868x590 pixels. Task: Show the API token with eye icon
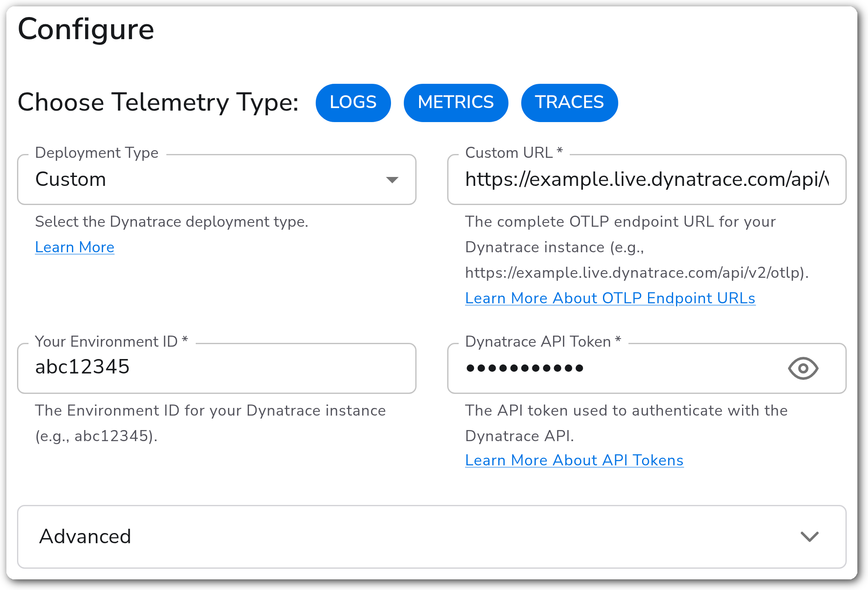803,368
